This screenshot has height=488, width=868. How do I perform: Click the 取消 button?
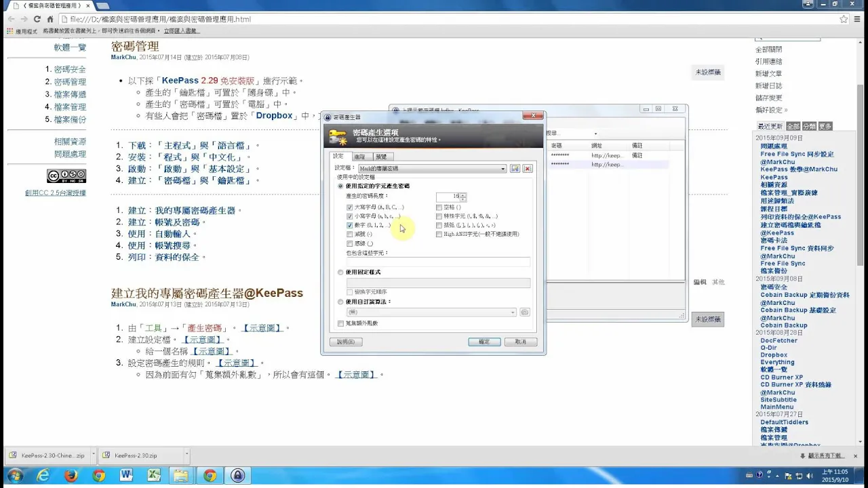(521, 342)
